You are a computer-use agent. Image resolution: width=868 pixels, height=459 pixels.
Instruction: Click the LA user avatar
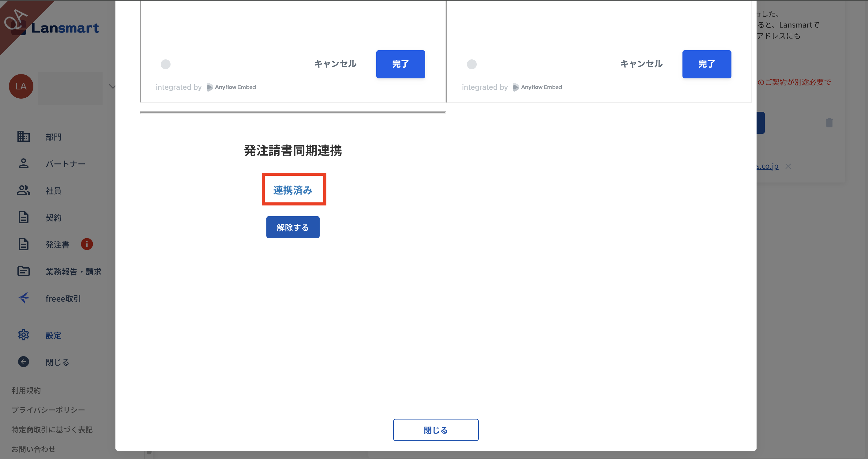[21, 86]
